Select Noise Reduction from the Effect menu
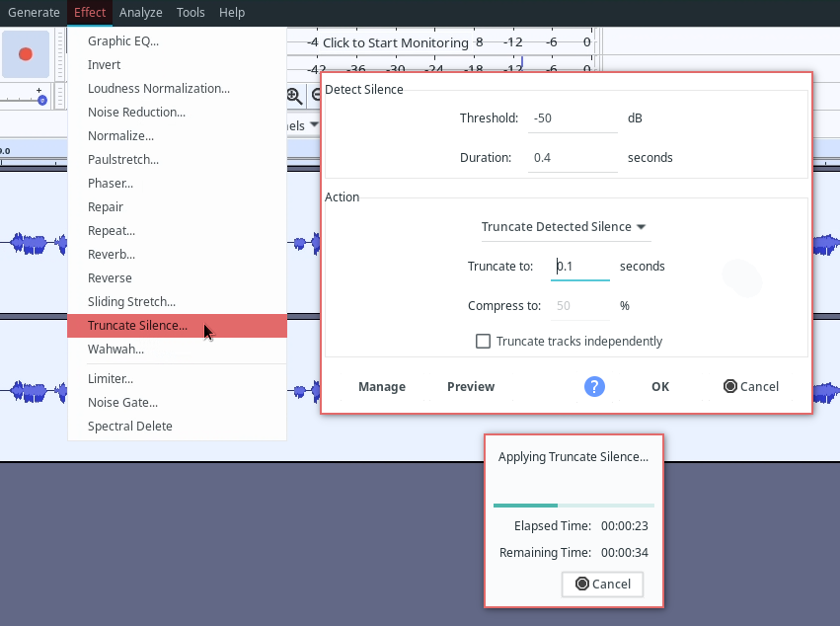This screenshot has width=840, height=626. 136,113
